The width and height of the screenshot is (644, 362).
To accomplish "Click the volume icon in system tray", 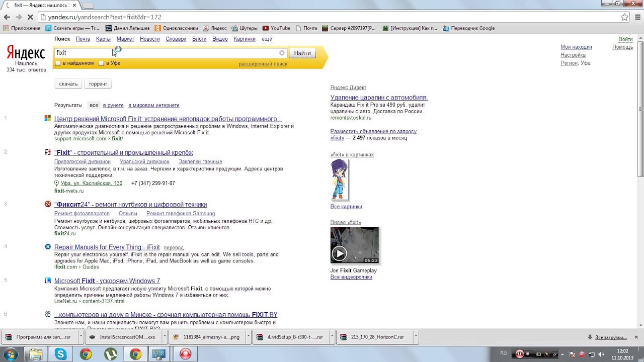I will tap(602, 354).
